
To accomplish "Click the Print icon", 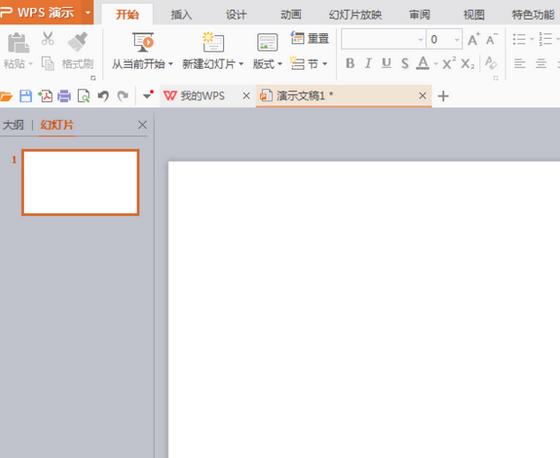I will point(64,96).
